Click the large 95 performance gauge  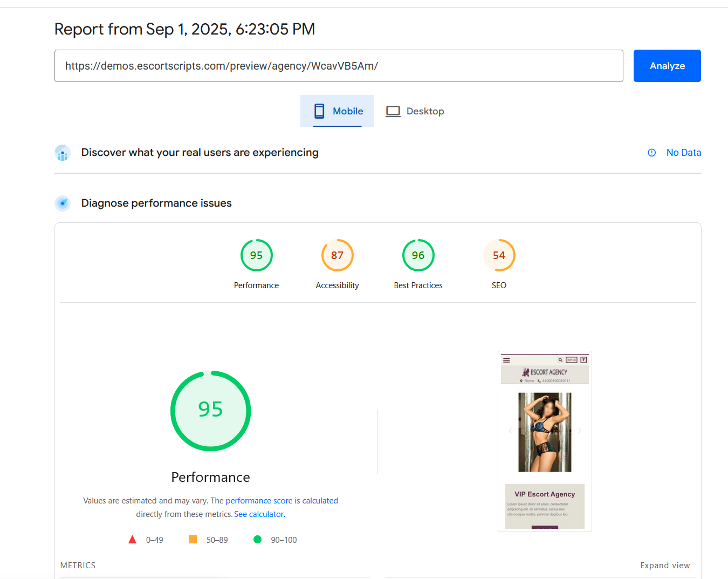(211, 411)
